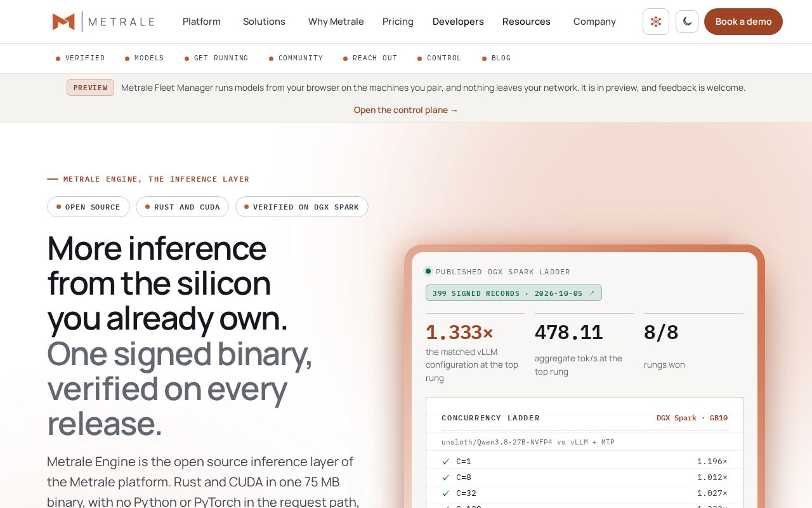Click the 1.333× headline figure
The width and height of the screenshot is (812, 508).
click(x=459, y=333)
